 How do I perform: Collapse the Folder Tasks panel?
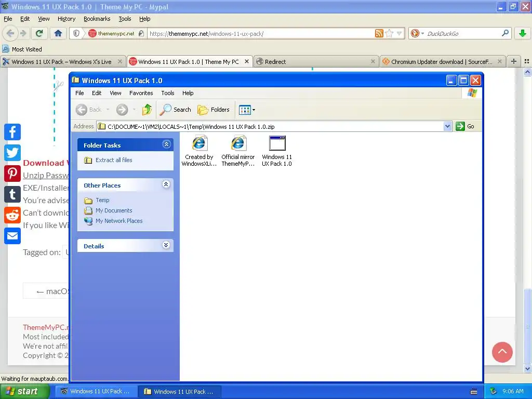166,144
